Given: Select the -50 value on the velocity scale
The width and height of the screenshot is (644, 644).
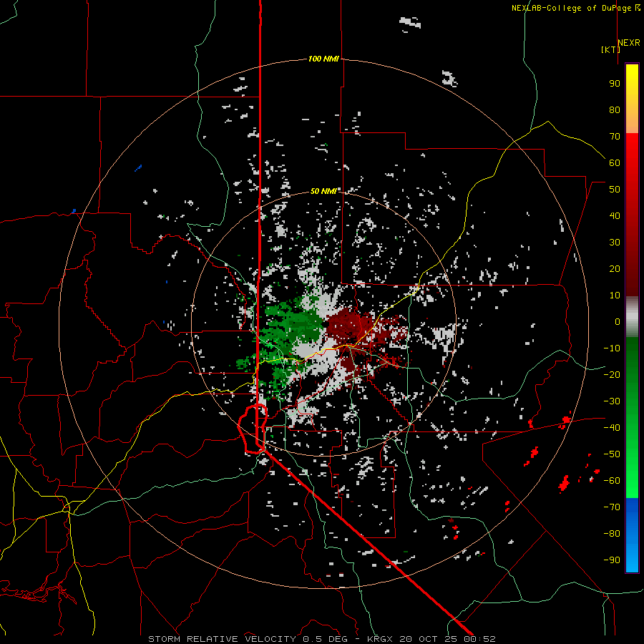Looking at the screenshot, I should pyautogui.click(x=612, y=454).
